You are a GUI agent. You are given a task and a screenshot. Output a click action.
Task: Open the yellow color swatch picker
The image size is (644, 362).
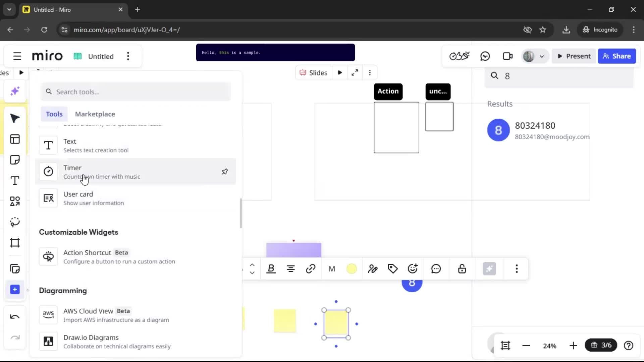(352, 269)
